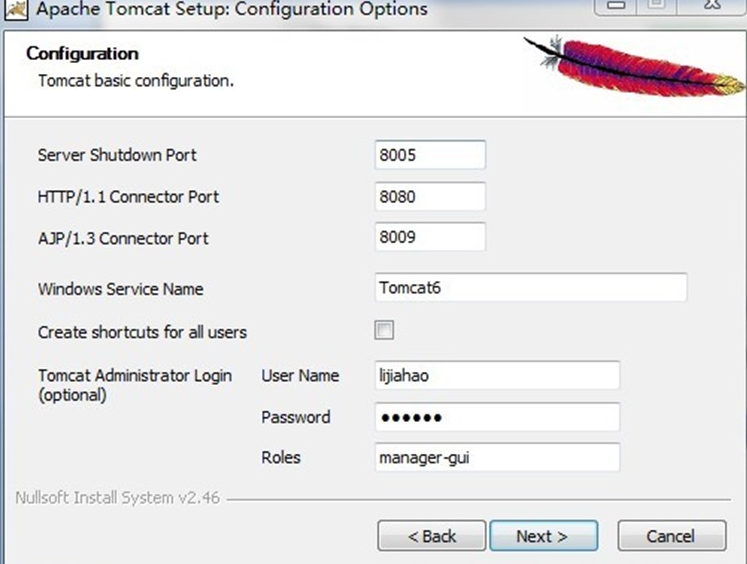The height and width of the screenshot is (564, 747).
Task: Cancel the Tomcat installation
Action: (671, 536)
